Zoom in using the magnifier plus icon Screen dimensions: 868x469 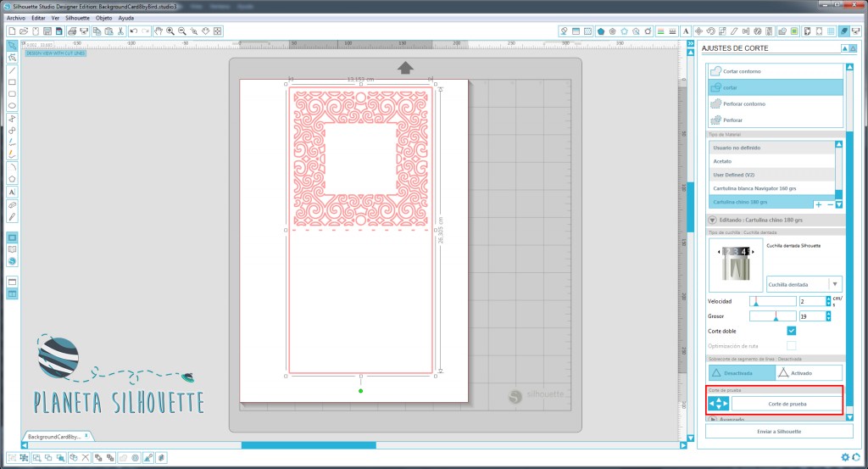[x=170, y=31]
